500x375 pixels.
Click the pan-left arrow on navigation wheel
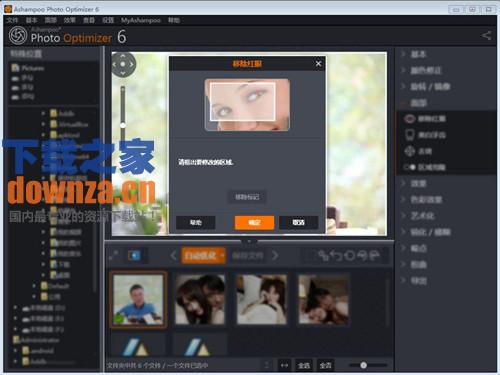tap(114, 64)
